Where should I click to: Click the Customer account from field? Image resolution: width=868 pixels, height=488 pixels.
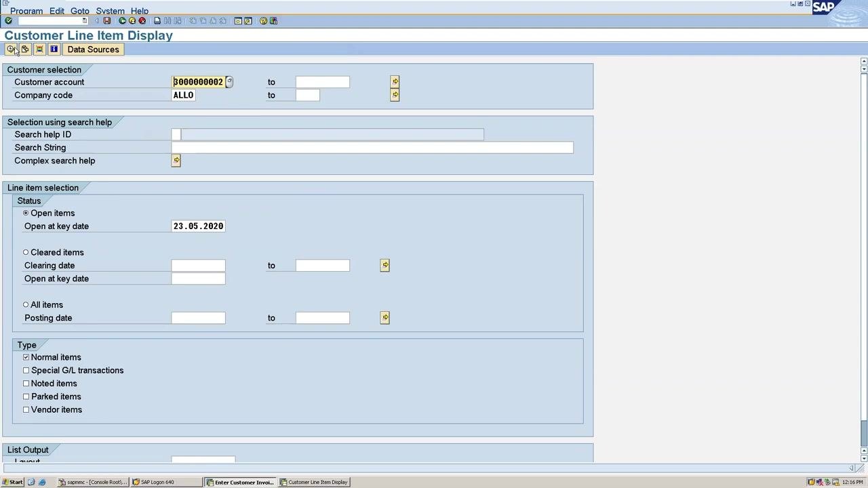(198, 82)
